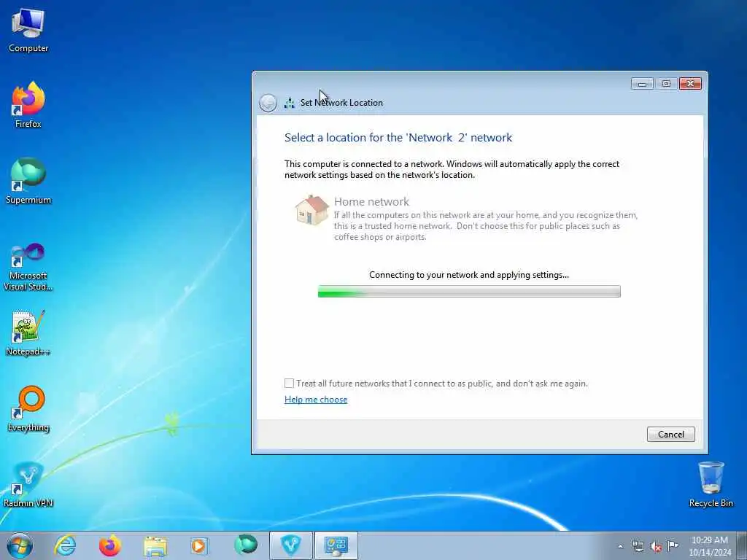Click the network tray icon
Image resolution: width=747 pixels, height=560 pixels.
click(638, 547)
